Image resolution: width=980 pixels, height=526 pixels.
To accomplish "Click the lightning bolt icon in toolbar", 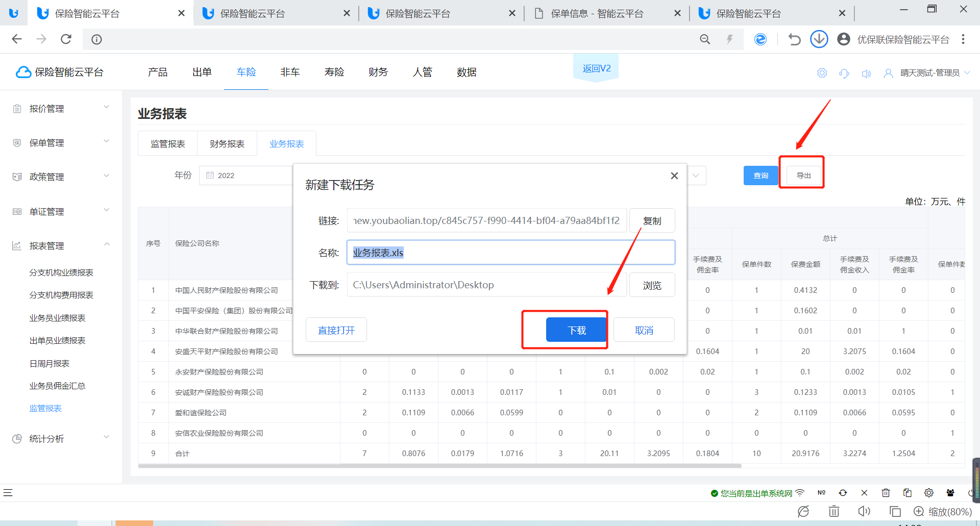I will coord(730,39).
